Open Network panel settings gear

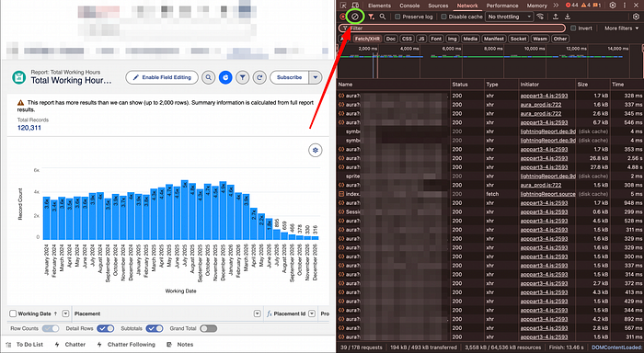pos(636,17)
